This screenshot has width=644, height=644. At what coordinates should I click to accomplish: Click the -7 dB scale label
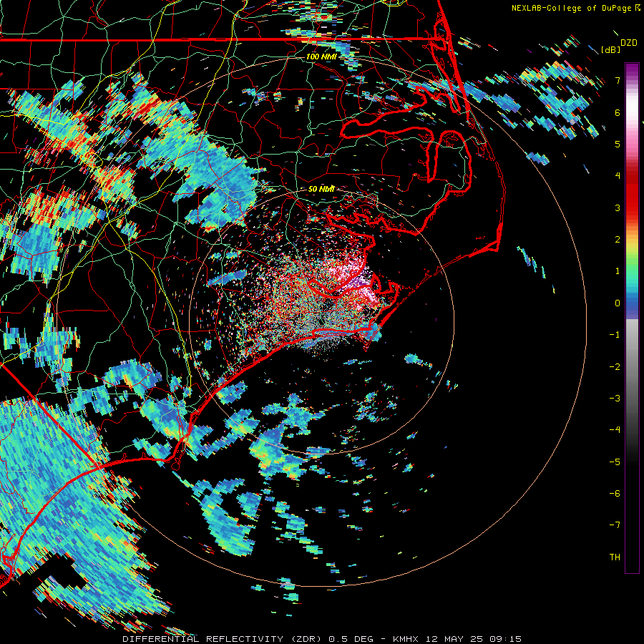[615, 525]
